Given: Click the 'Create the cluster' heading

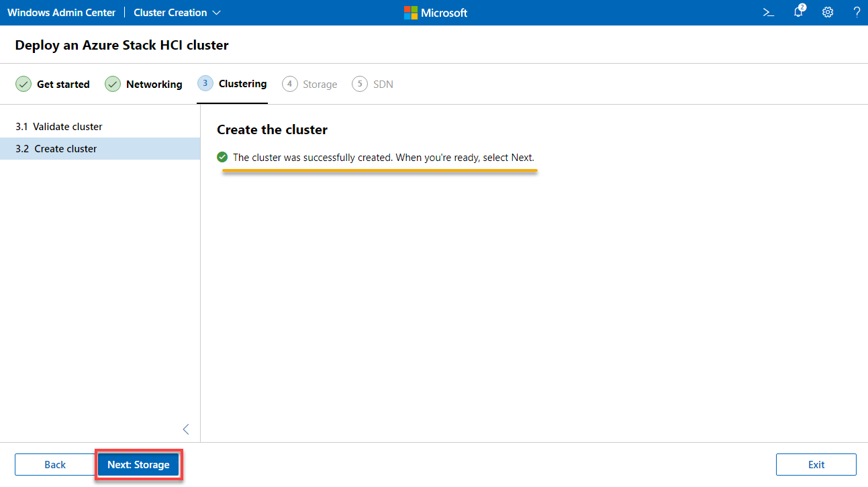Looking at the screenshot, I should coord(272,129).
